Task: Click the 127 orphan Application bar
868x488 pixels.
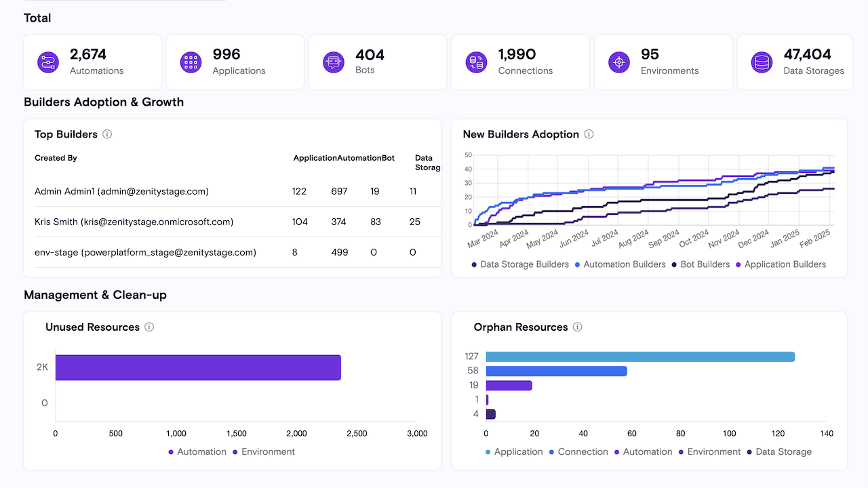Action: tap(639, 357)
